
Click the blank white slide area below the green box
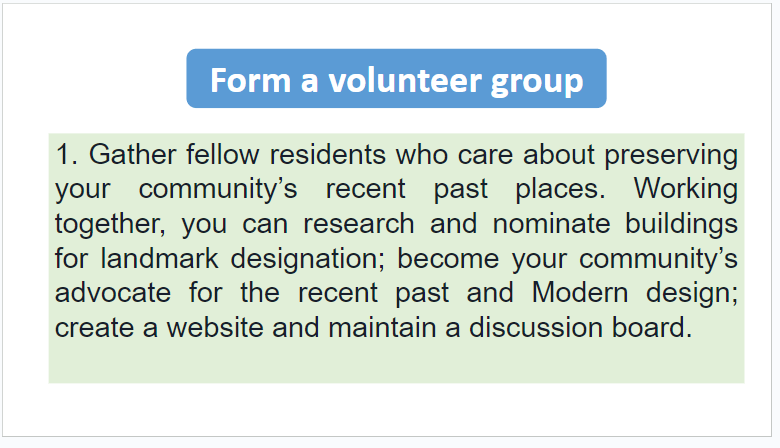tap(396, 409)
